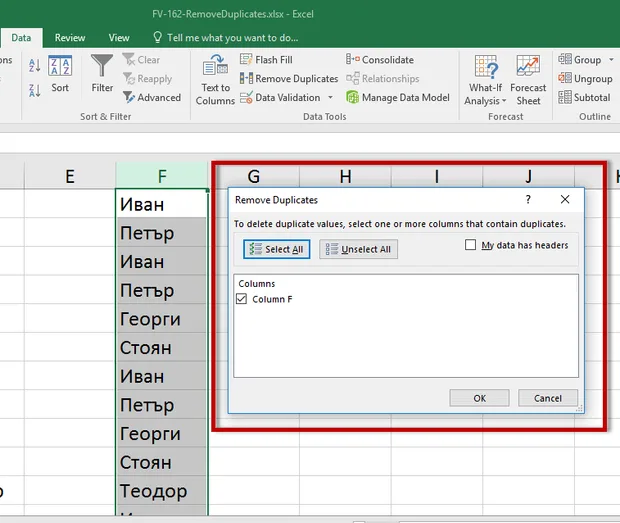Expand the Data Validation dropdown arrow
Viewport: 620px width, 523px height.
330,97
